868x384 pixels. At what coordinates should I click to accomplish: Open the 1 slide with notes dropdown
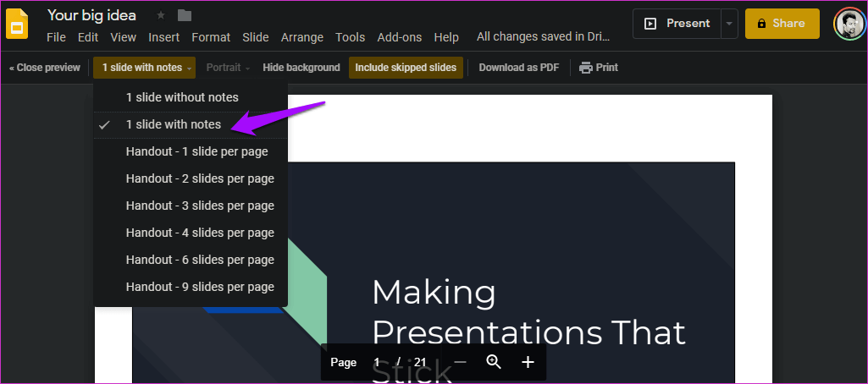(145, 68)
